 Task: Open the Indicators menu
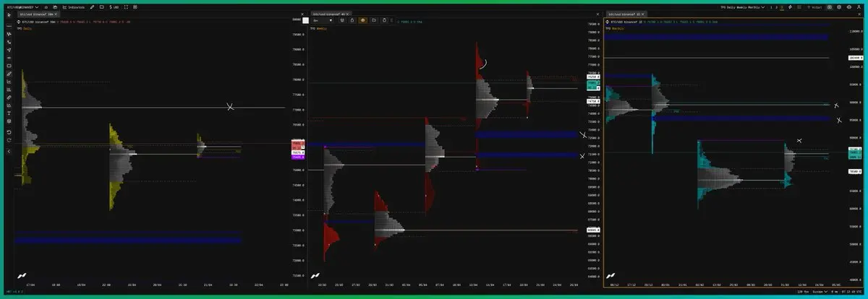[x=74, y=7]
